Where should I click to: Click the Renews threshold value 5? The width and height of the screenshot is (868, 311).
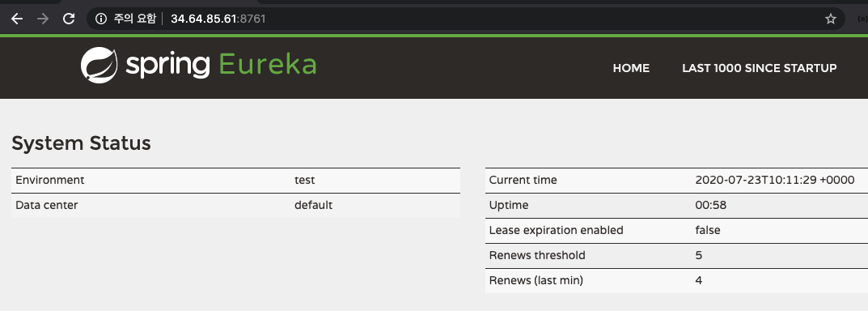699,256
